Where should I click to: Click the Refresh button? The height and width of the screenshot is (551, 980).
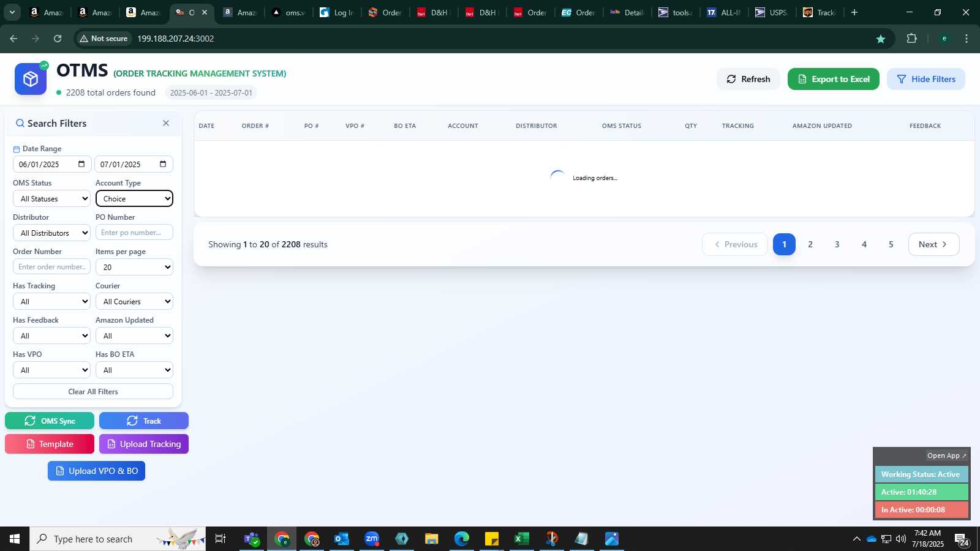748,79
